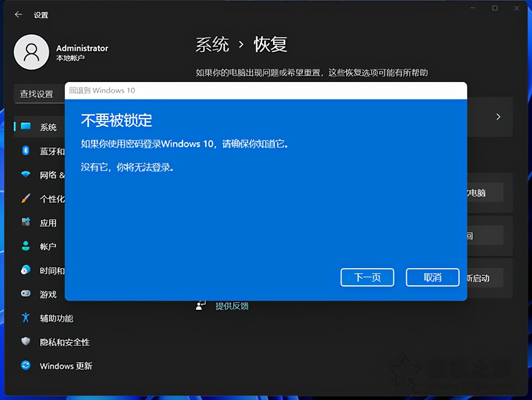Minimize the Settings window
The height and width of the screenshot is (400, 532).
coord(473,8)
